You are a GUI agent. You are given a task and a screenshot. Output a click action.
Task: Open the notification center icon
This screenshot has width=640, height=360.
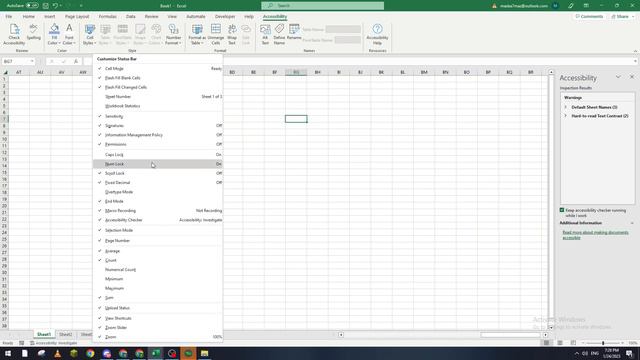pyautogui.click(x=629, y=353)
